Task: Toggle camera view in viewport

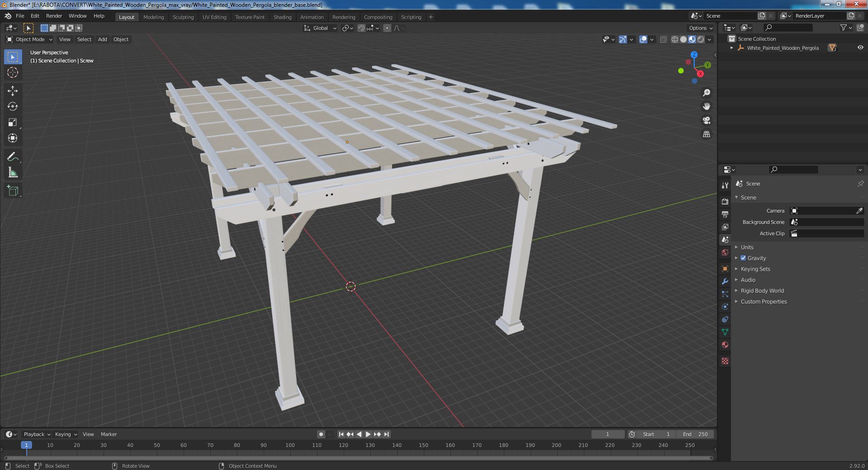Action: pyautogui.click(x=707, y=120)
